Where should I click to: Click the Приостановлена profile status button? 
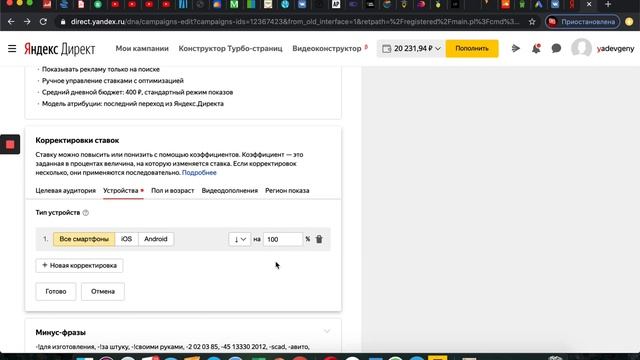tap(583, 22)
